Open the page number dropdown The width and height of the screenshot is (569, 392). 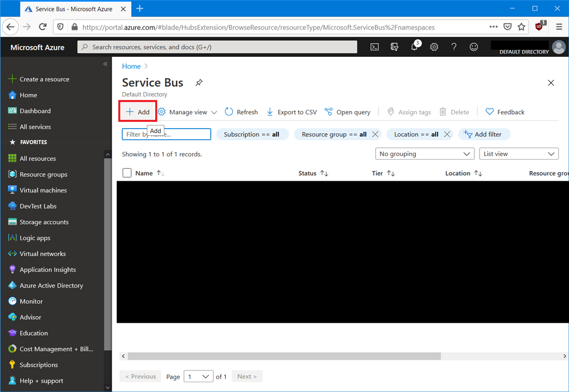coord(198,377)
